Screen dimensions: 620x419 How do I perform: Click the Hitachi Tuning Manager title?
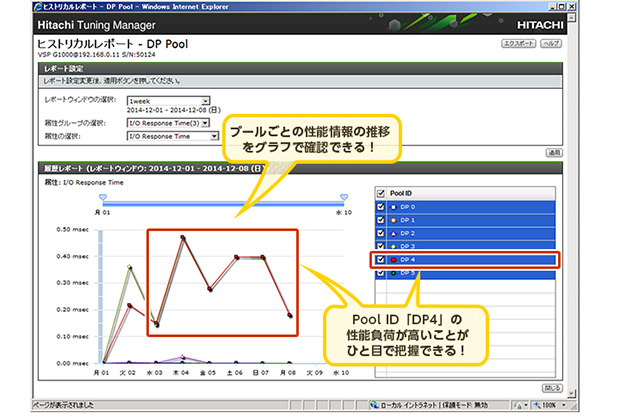(x=96, y=25)
